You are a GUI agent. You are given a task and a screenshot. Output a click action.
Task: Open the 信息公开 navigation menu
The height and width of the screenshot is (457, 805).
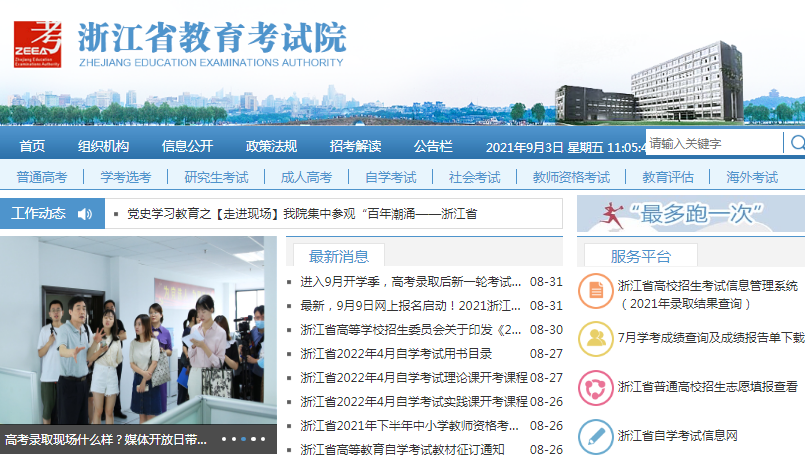pos(187,146)
